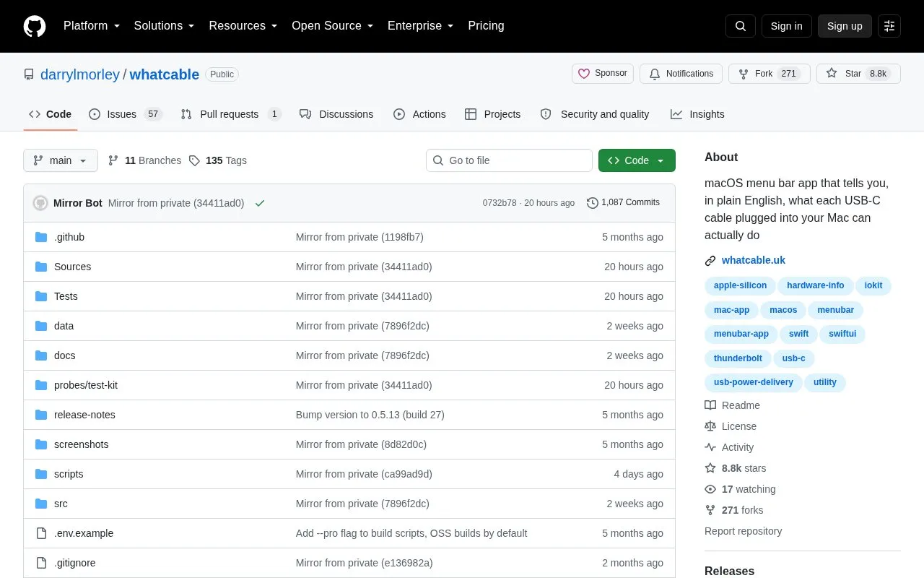Click the Mirror Bot avatar
Screen dimensions: 924x578
(40, 203)
